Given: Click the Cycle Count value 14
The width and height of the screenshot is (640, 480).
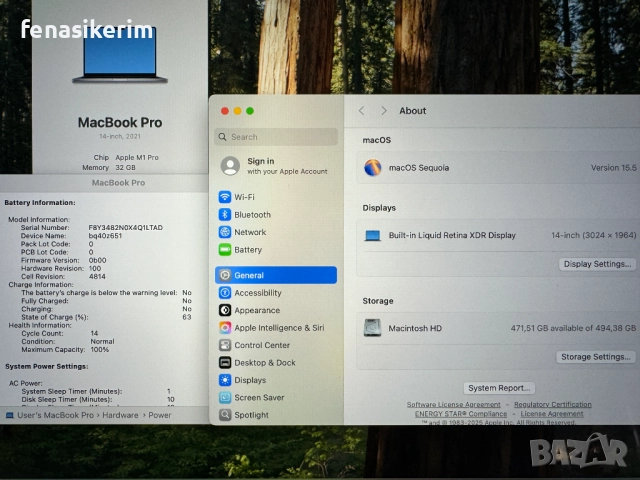Looking at the screenshot, I should pos(94,333).
